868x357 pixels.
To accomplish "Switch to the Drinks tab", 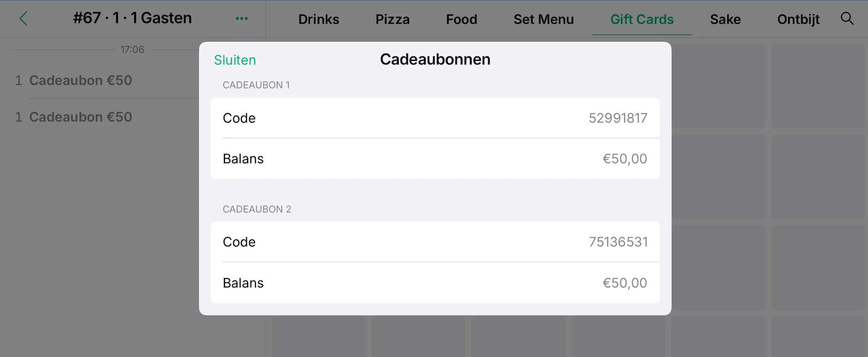I will click(319, 19).
